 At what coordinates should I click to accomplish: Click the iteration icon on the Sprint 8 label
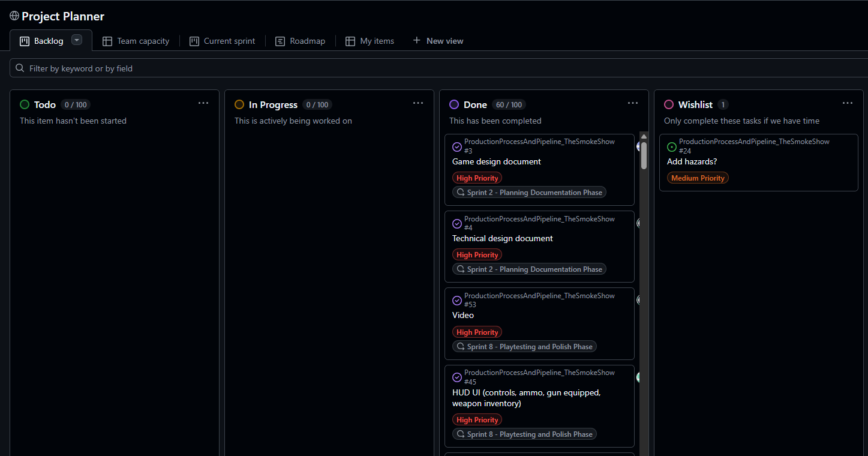pyautogui.click(x=460, y=346)
